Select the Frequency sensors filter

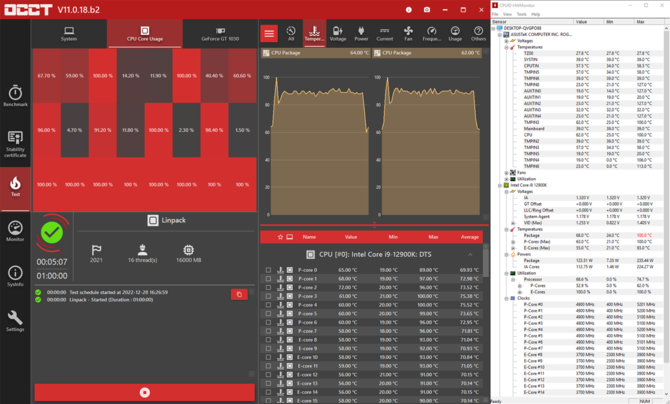pyautogui.click(x=432, y=33)
